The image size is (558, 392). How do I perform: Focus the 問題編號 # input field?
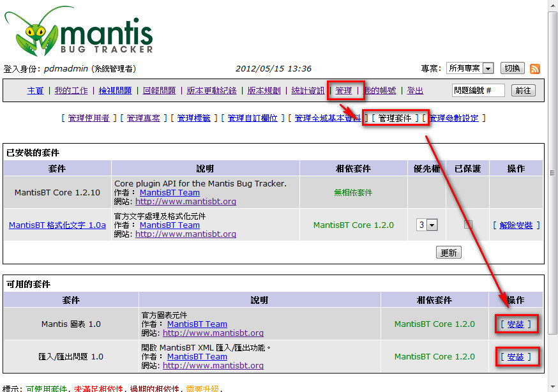(x=478, y=91)
